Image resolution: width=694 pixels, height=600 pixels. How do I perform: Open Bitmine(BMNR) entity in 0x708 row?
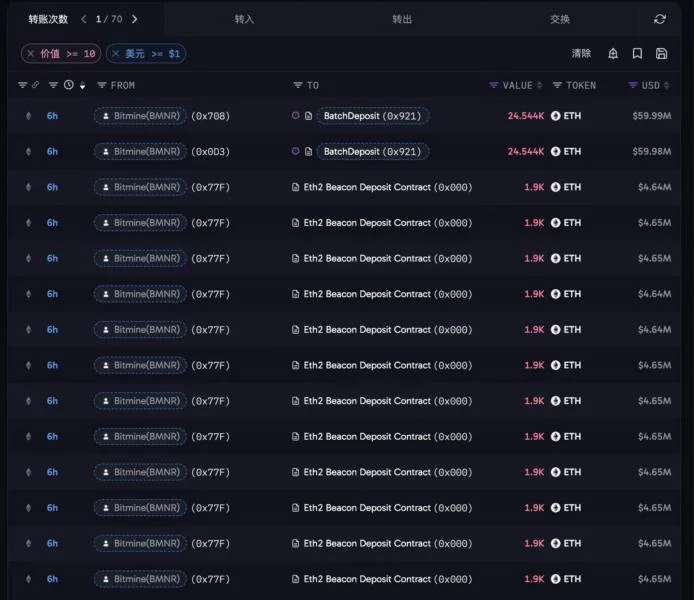[140, 116]
